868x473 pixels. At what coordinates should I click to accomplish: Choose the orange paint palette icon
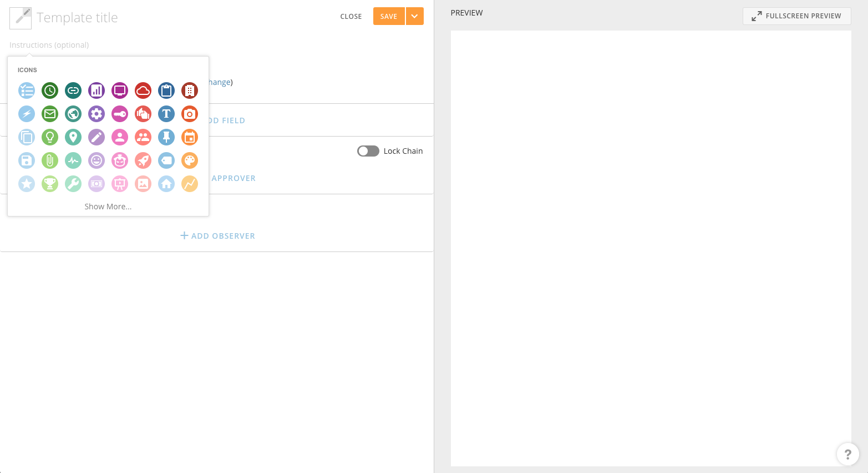[190, 160]
